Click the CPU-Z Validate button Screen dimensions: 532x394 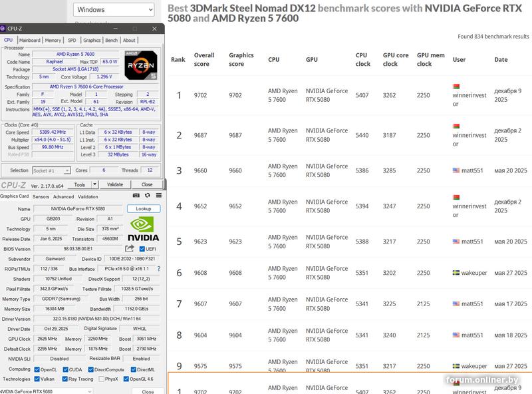point(115,184)
